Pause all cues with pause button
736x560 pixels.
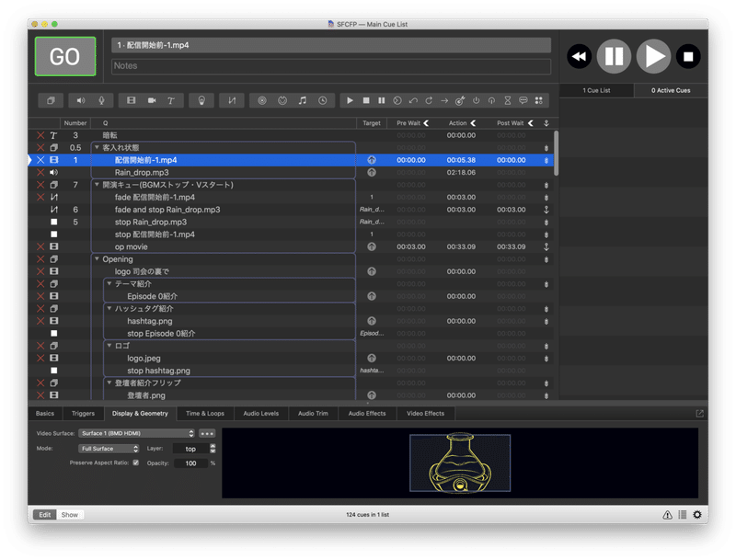click(x=614, y=57)
